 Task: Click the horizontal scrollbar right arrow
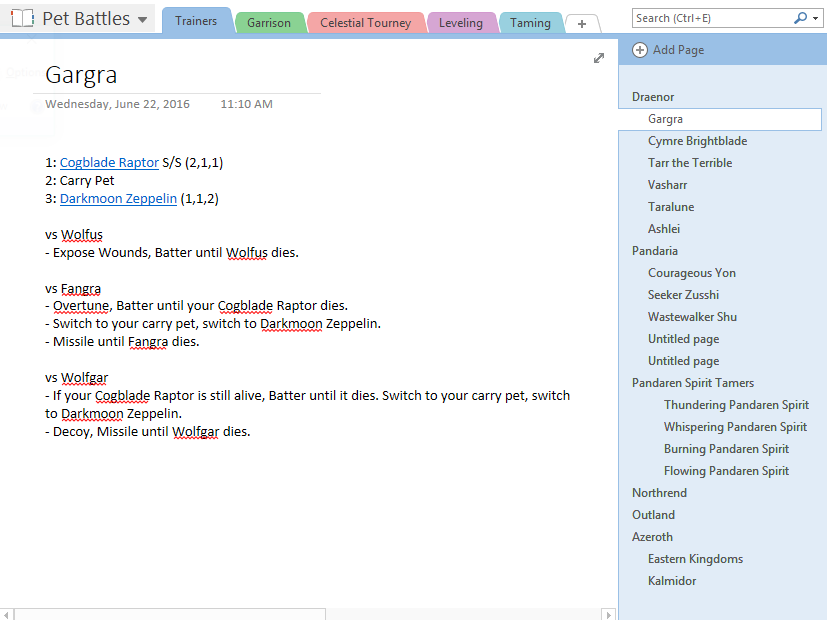pos(608,614)
